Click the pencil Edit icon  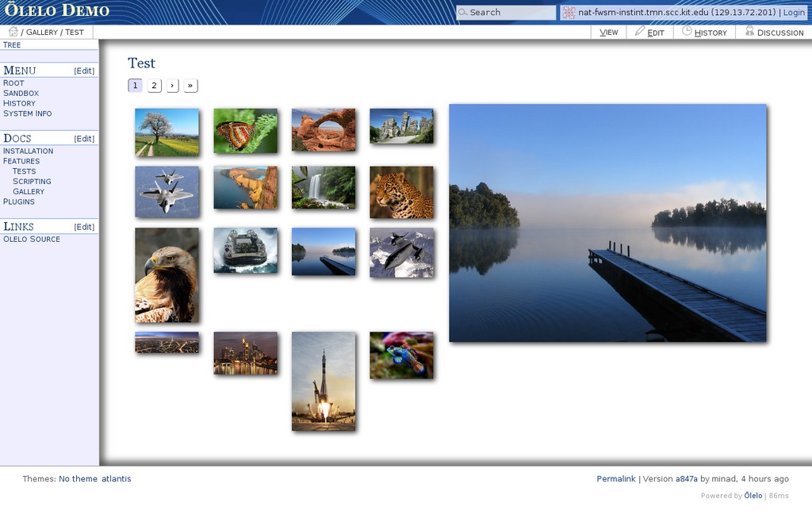tap(640, 31)
